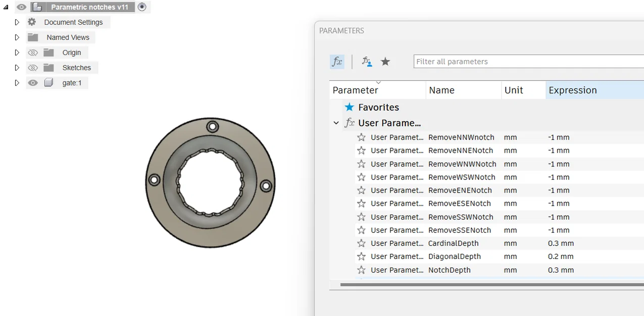The height and width of the screenshot is (316, 644).
Task: Click the Sketches folder icon
Action: pyautogui.click(x=48, y=68)
